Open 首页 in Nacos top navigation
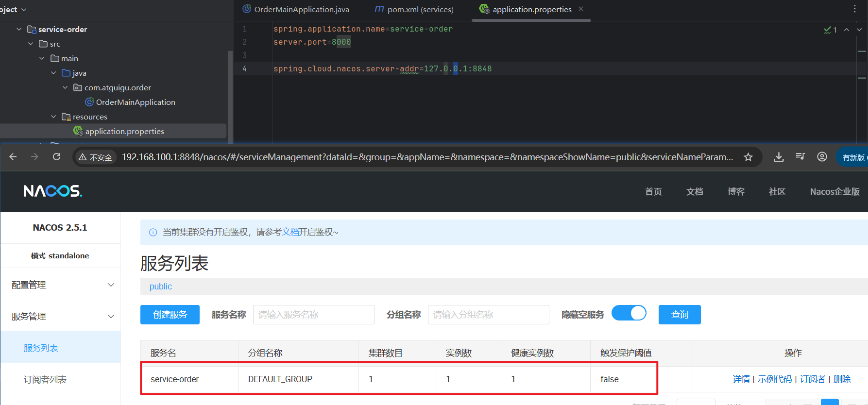Screen dimensions: 868x405 [653, 191]
